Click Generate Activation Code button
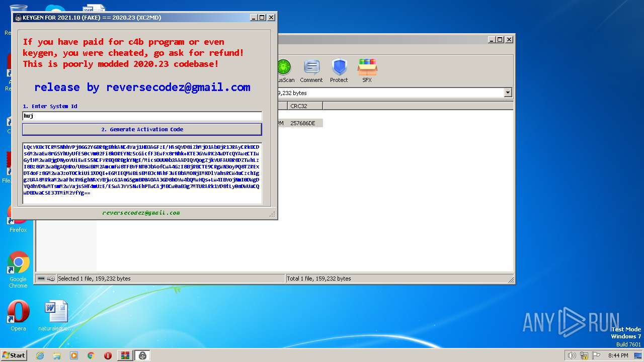Screen dimensions: 644x362 point(142,129)
